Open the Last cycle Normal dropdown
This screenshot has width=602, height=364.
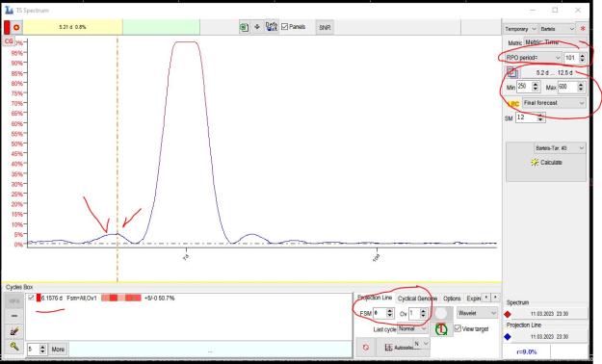click(412, 329)
